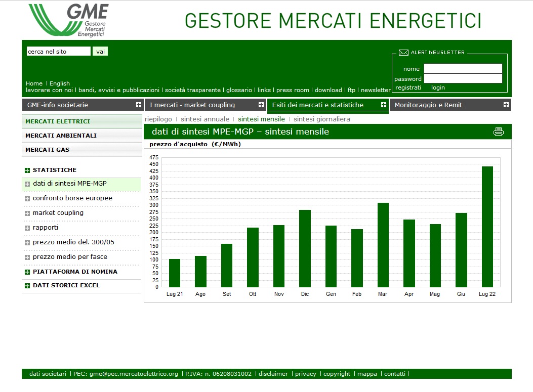Expand plus icon beside confronto borse europee

tap(27, 199)
